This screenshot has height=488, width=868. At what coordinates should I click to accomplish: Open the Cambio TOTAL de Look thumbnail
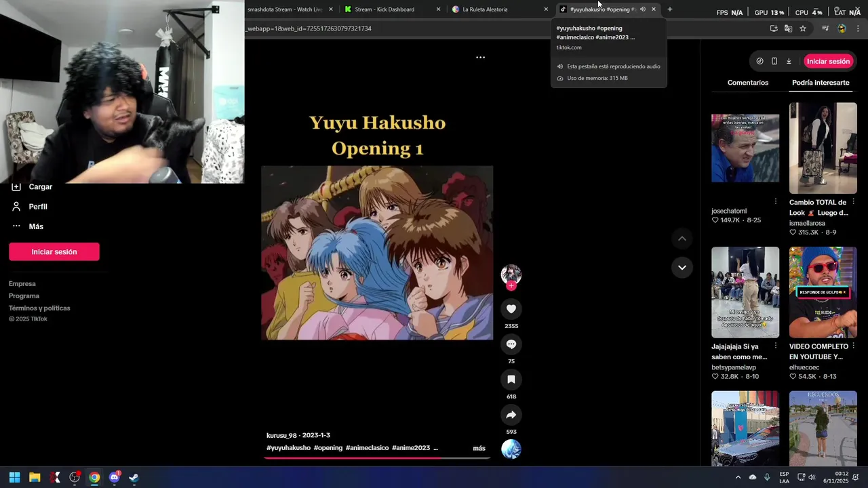823,148
